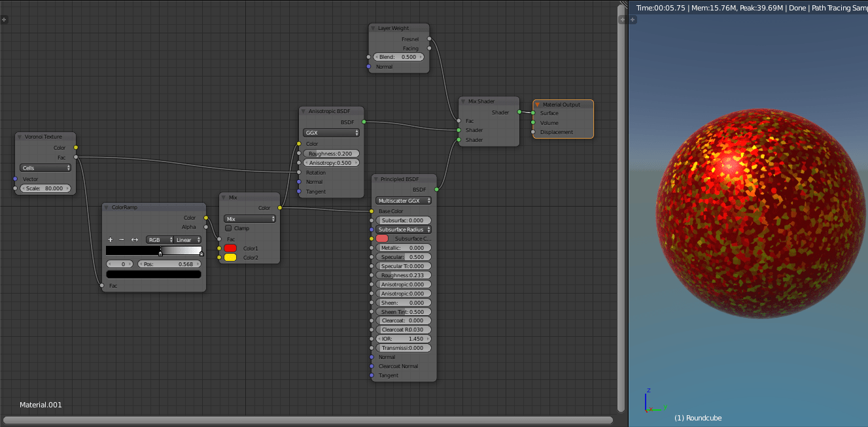The width and height of the screenshot is (868, 427).
Task: Click the Mix Shader output Shader socket
Action: click(519, 112)
